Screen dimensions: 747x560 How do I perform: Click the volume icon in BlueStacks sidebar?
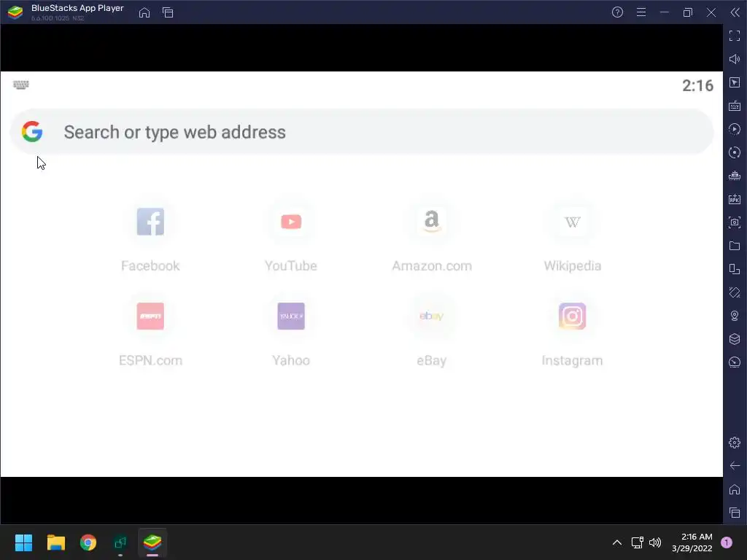(x=735, y=59)
